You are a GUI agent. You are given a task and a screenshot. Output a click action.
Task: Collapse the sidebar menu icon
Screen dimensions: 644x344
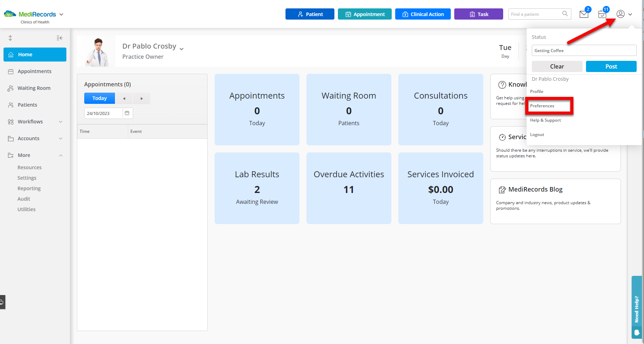click(60, 38)
